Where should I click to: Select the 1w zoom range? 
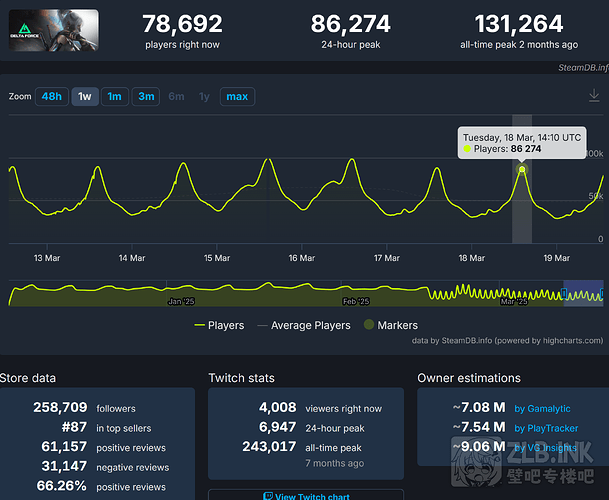pos(85,97)
